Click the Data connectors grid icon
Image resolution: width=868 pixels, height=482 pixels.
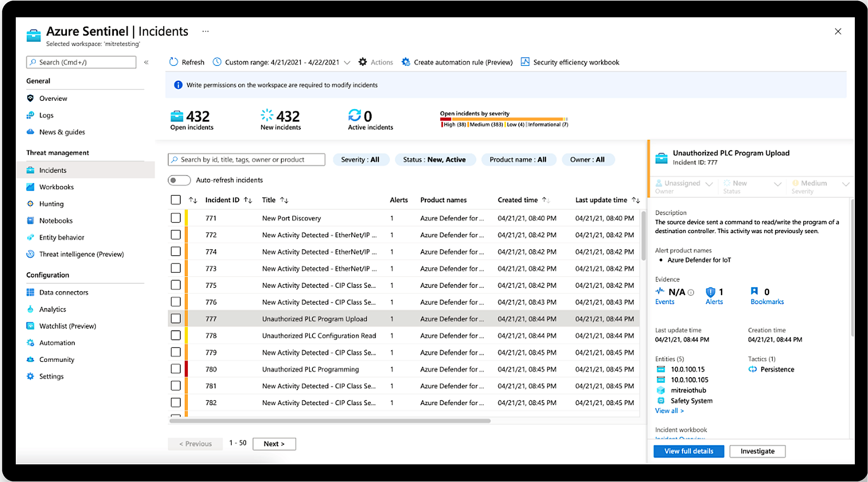point(30,292)
